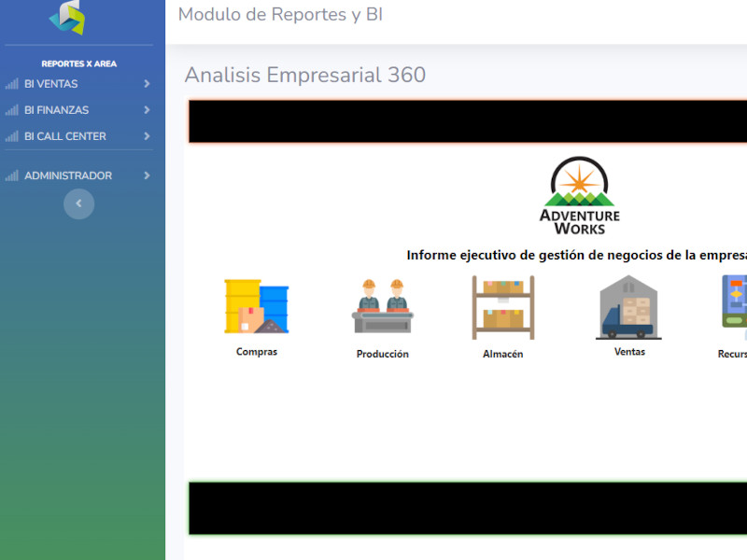Screen dimensions: 747x560
Task: Click the bars icon beside BI VENTAS
Action: pos(12,84)
